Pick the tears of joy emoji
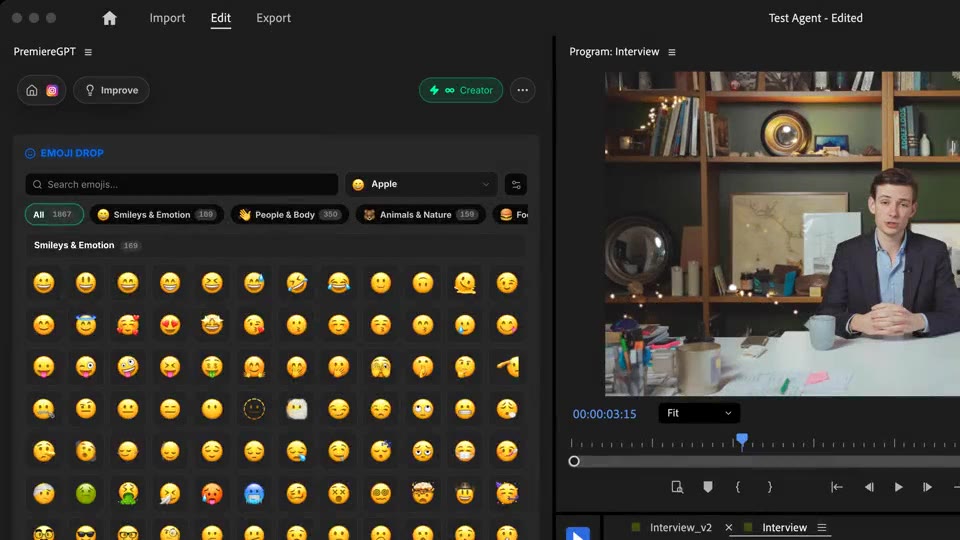 (339, 283)
